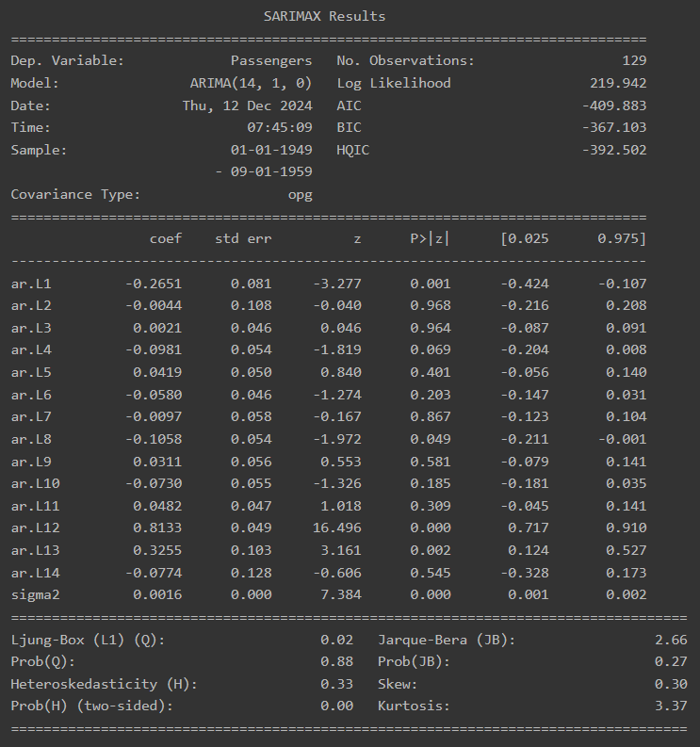This screenshot has height=747, width=700.
Task: Click the "SARIMAX Results" title text
Action: pyautogui.click(x=324, y=16)
